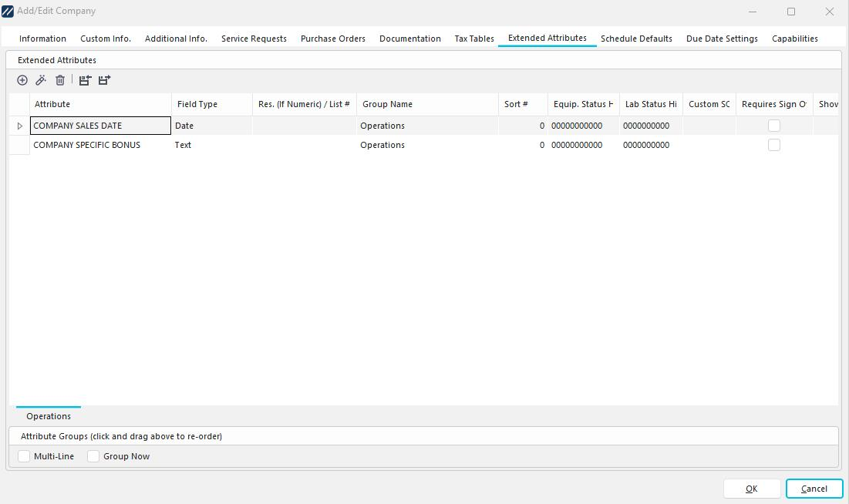Maximize the Add/Edit Company window
Viewport: 849px width, 504px height.
pos(791,12)
